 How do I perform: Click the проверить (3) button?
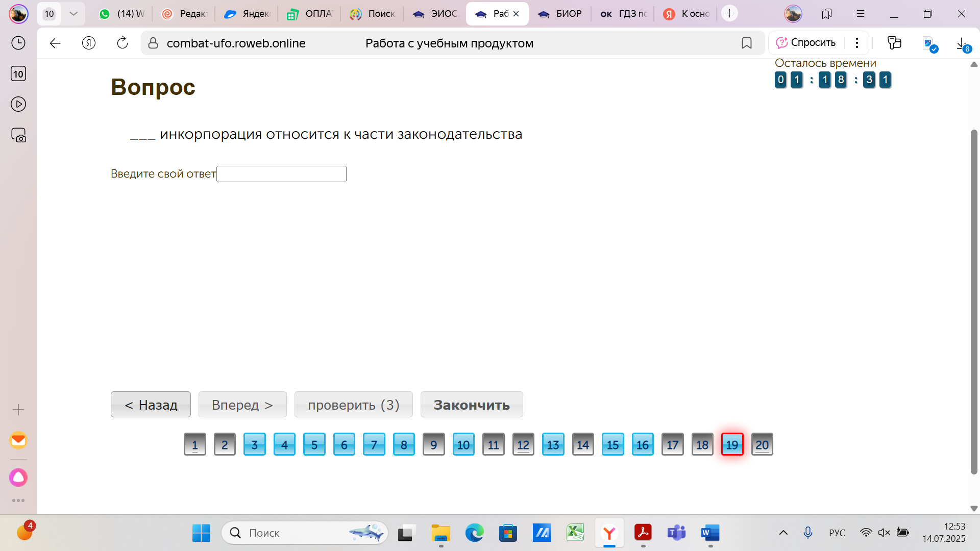(353, 405)
